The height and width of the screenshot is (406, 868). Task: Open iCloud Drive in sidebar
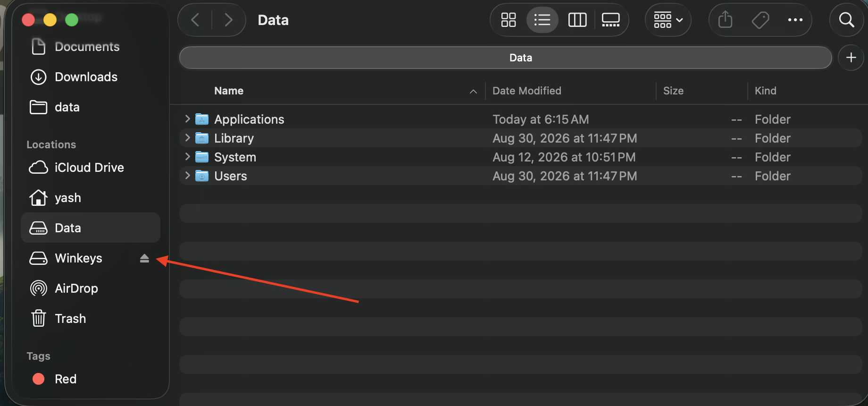90,168
